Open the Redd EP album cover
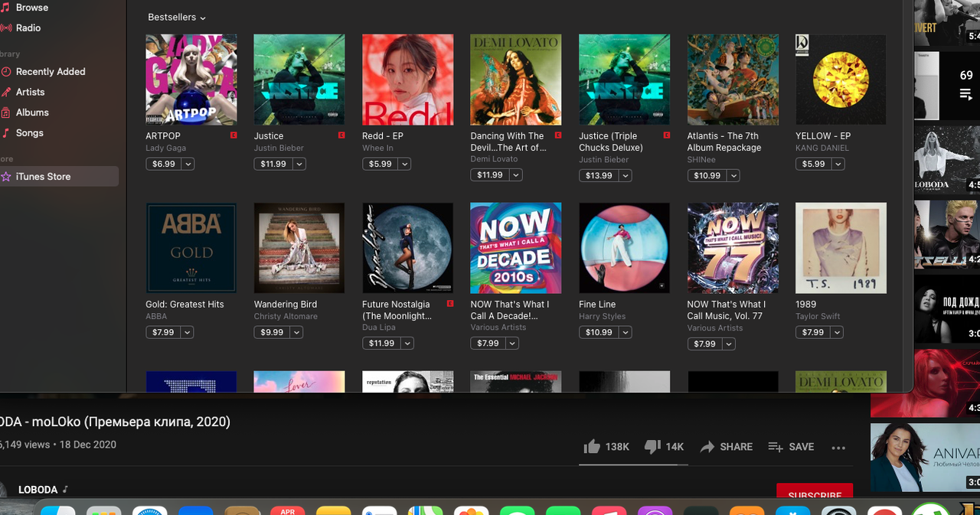The image size is (980, 515). coord(407,80)
